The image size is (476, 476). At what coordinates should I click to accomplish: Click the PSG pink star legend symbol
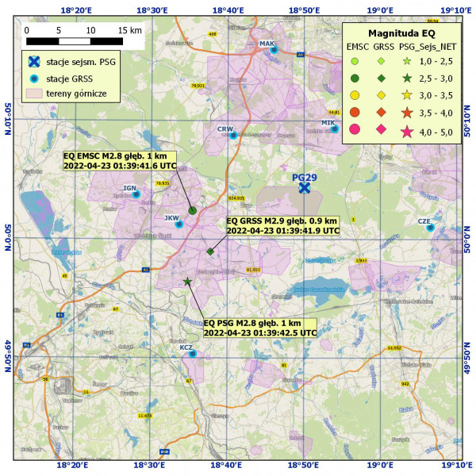tap(407, 132)
